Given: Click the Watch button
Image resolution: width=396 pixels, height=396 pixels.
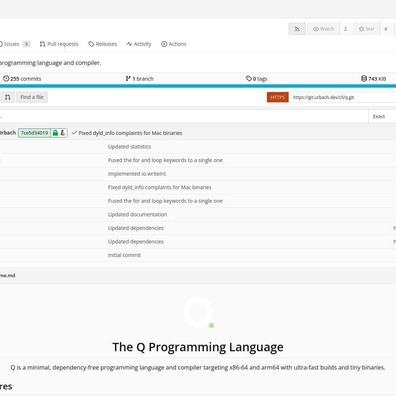Looking at the screenshot, I should pyautogui.click(x=323, y=29).
